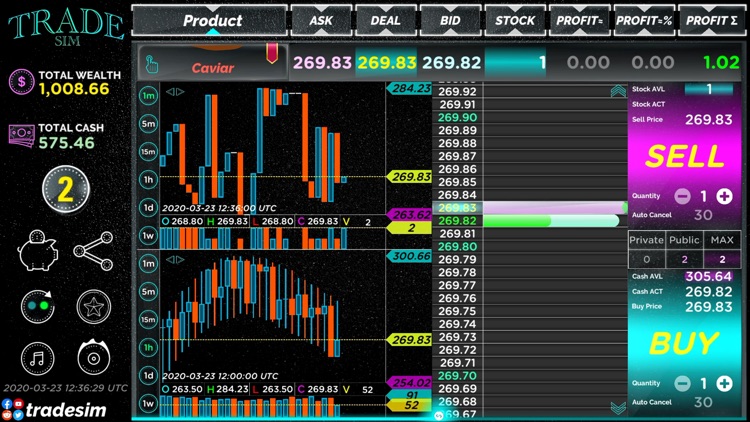This screenshot has height=422, width=750.
Task: Click buy Auto Cancel value 30
Action: pos(703,402)
